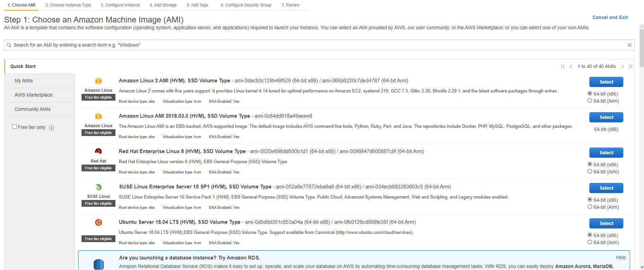This screenshot has width=644, height=270.
Task: Jump to the last page of AMIs
Action: (x=630, y=67)
